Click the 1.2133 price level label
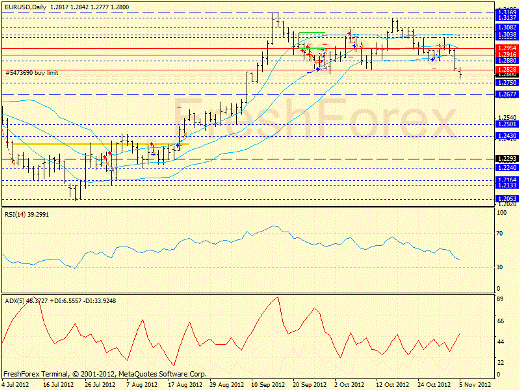The width and height of the screenshot is (520, 390). [x=507, y=185]
